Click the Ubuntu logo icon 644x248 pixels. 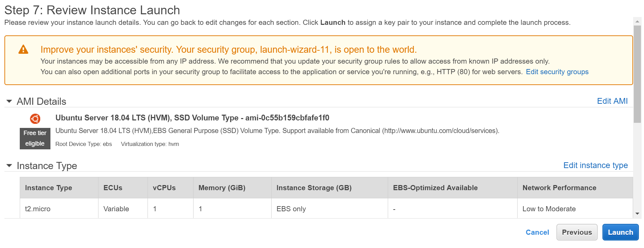(35, 118)
